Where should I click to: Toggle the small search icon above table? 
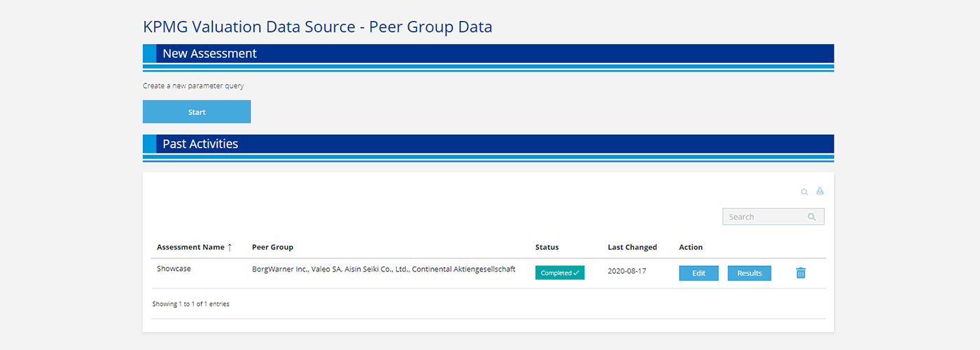(x=804, y=192)
